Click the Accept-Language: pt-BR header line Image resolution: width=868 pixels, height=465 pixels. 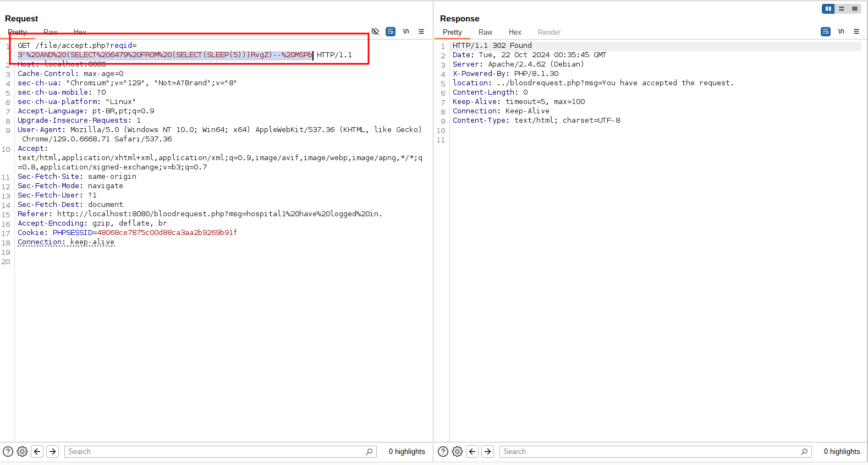[x=86, y=111]
